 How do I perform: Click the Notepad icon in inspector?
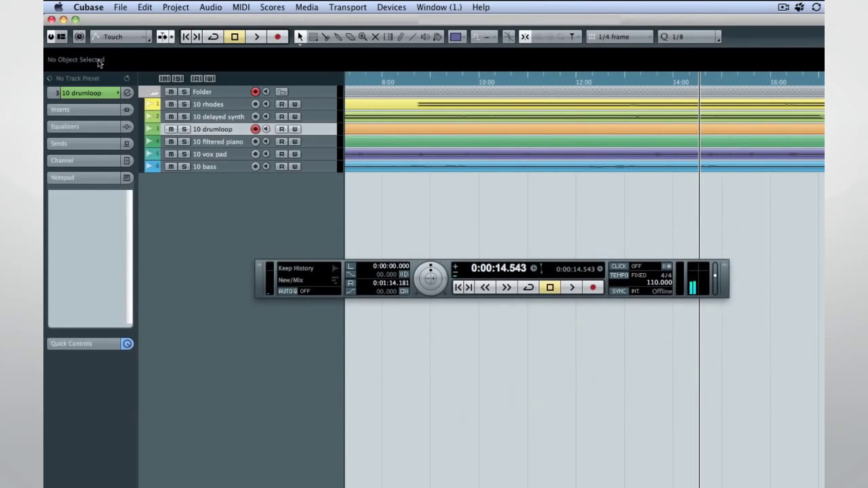tap(126, 178)
